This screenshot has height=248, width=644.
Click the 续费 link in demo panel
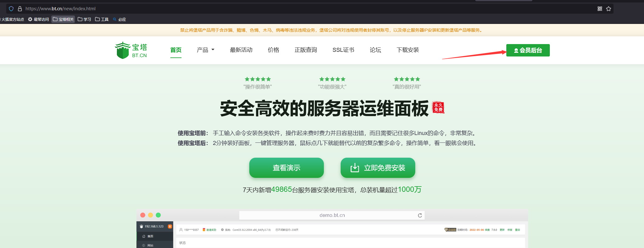coord(487,230)
